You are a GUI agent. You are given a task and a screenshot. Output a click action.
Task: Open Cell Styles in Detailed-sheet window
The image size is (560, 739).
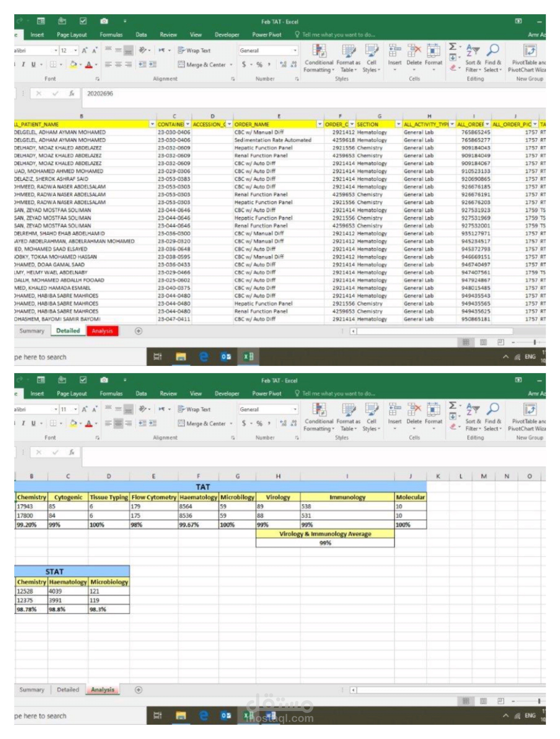(x=371, y=58)
